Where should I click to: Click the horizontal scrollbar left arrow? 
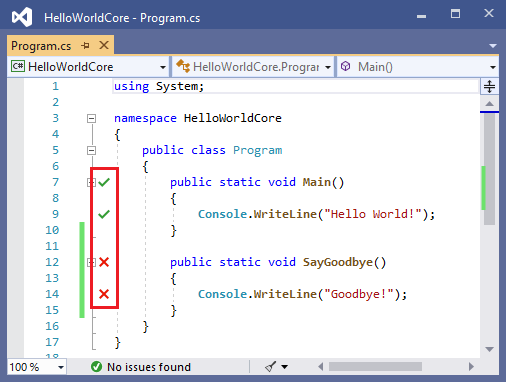[x=321, y=367]
